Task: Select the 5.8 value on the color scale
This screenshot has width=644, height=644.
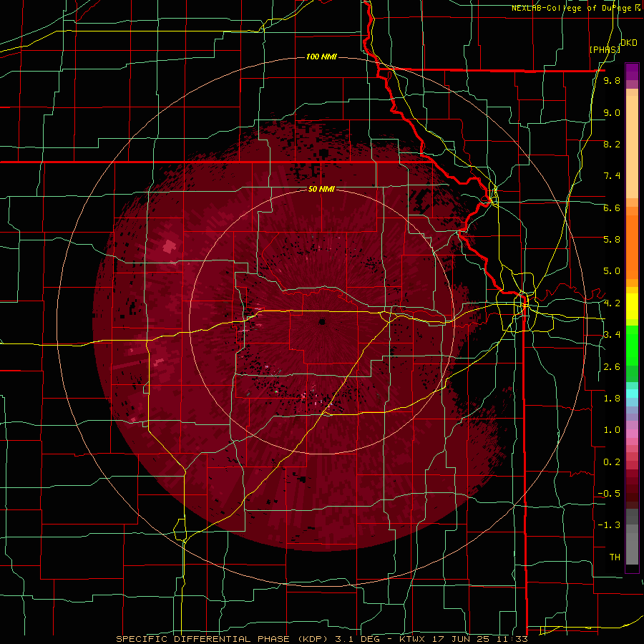Action: (x=612, y=240)
